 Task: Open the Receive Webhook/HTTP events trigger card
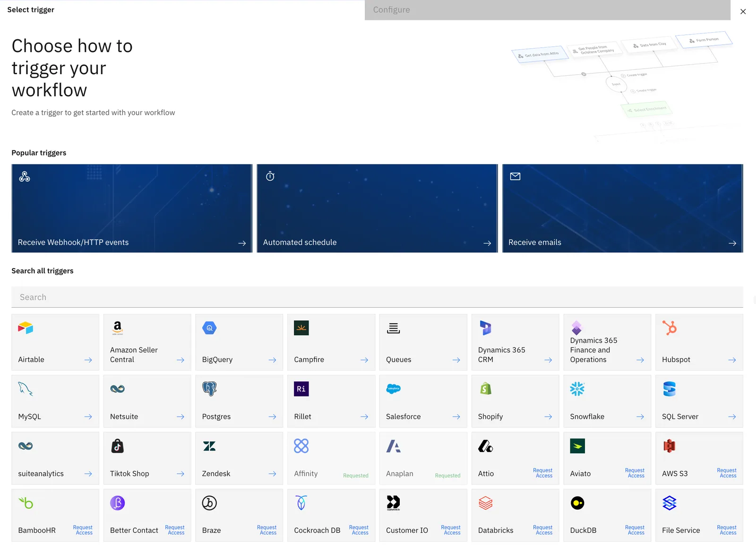tap(132, 208)
